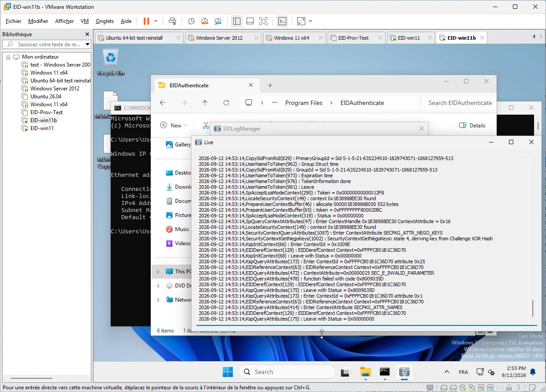This screenshot has height=392, width=546.
Task: Select EID-win11b in the library tree
Action: (40, 120)
